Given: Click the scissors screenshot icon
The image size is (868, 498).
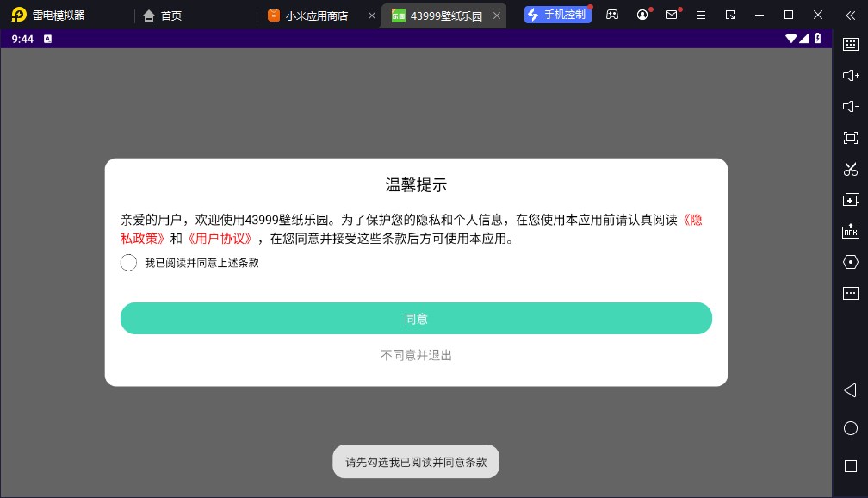Looking at the screenshot, I should [851, 169].
